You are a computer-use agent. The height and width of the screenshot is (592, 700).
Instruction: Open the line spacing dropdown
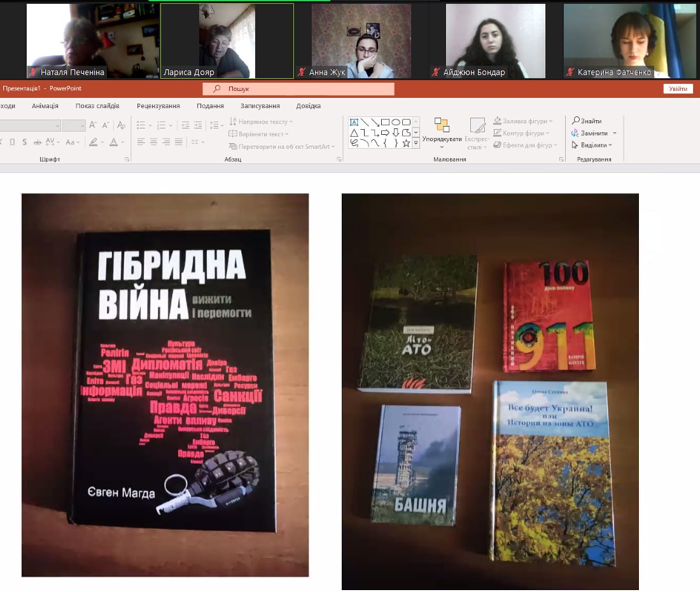point(216,125)
